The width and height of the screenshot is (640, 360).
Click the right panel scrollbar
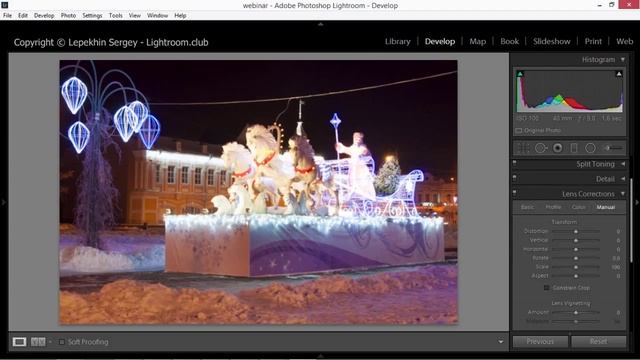(x=631, y=220)
